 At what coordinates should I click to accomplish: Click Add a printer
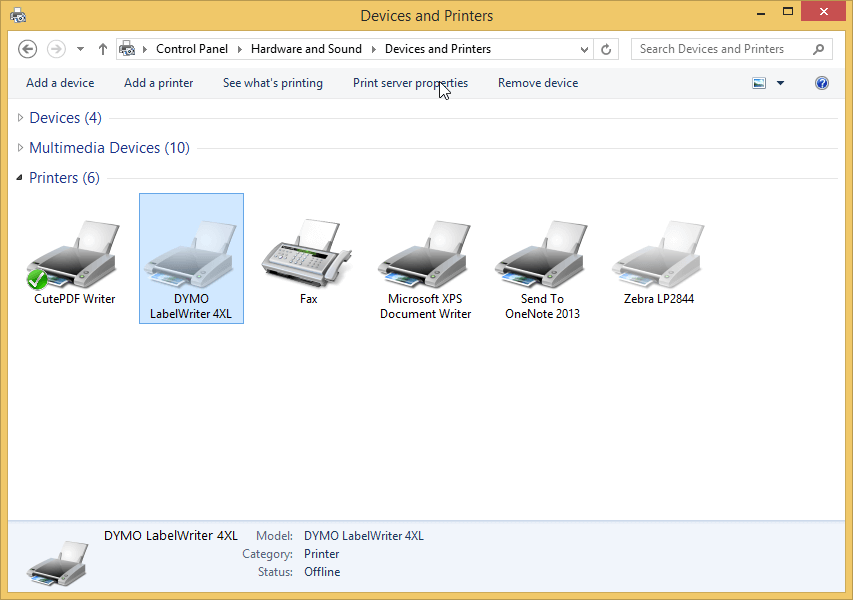point(158,83)
